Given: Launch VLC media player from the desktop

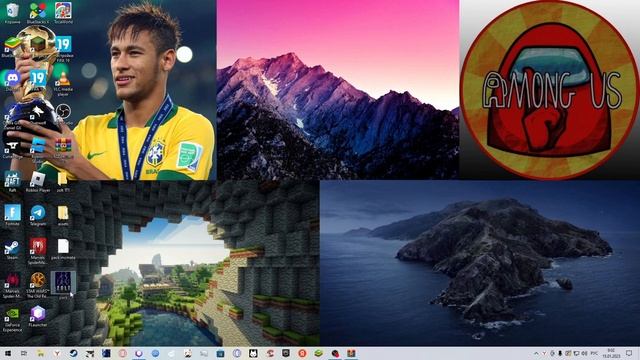Looking at the screenshot, I should 63,80.
